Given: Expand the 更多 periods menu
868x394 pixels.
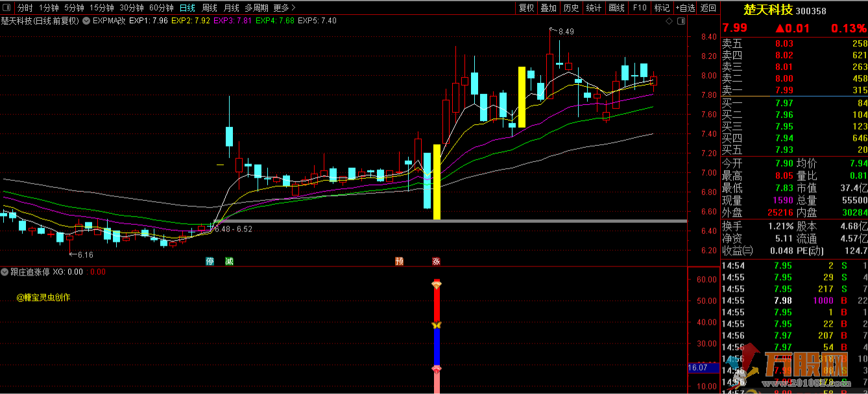Looking at the screenshot, I should (284, 8).
